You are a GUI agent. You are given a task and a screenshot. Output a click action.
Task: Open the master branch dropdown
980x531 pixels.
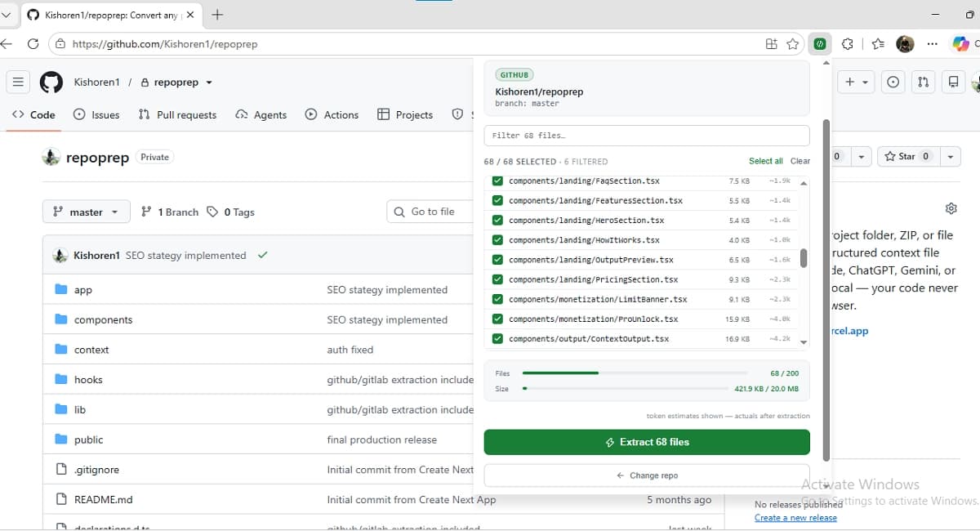click(86, 212)
